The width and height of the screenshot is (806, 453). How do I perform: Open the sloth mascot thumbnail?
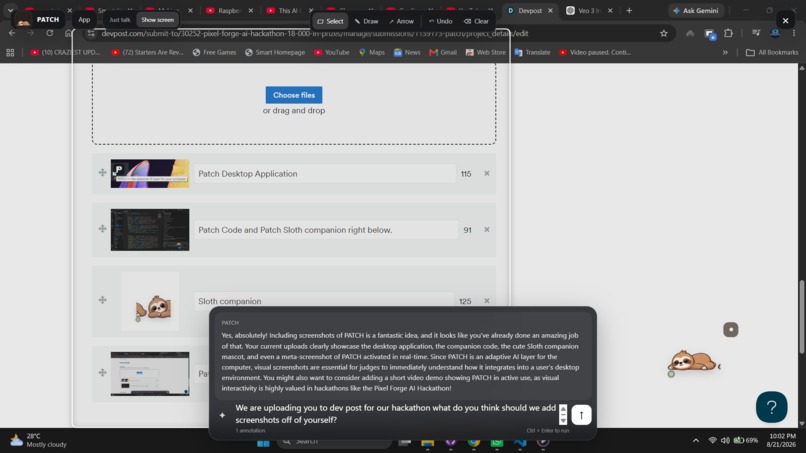150,301
